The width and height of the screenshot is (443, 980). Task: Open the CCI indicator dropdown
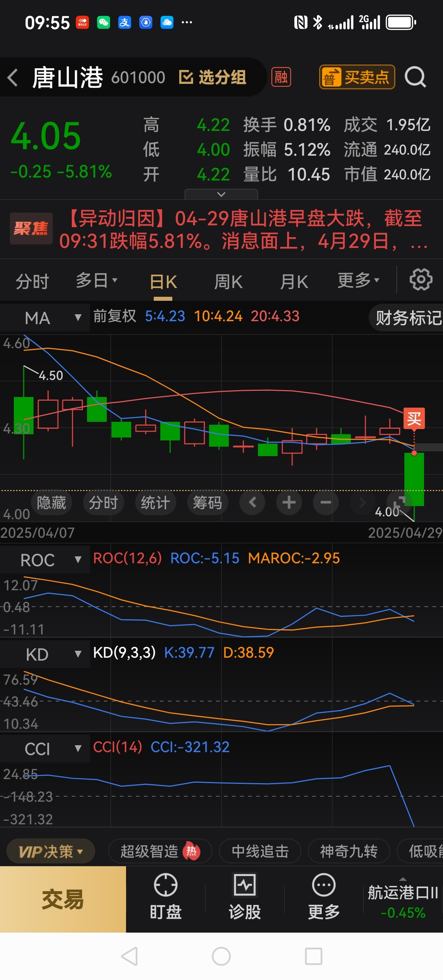click(45, 749)
